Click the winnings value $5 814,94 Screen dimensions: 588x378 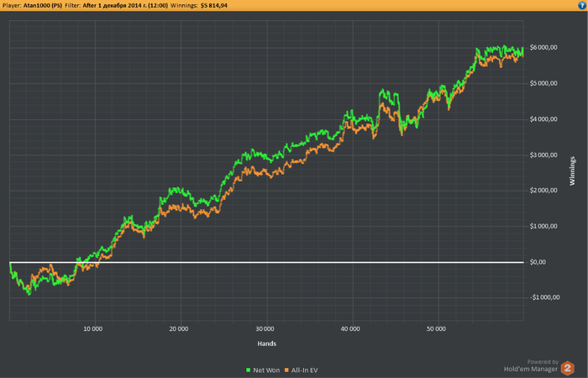tap(213, 6)
